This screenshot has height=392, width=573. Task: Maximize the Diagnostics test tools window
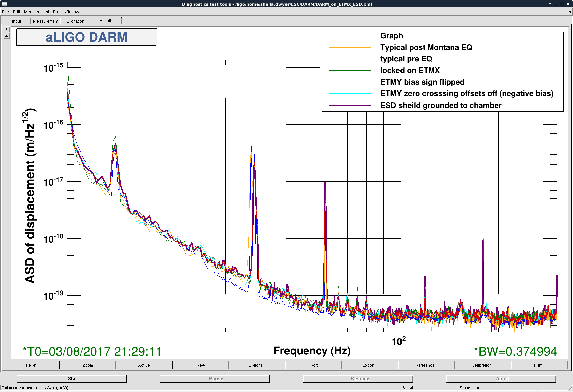click(562, 4)
